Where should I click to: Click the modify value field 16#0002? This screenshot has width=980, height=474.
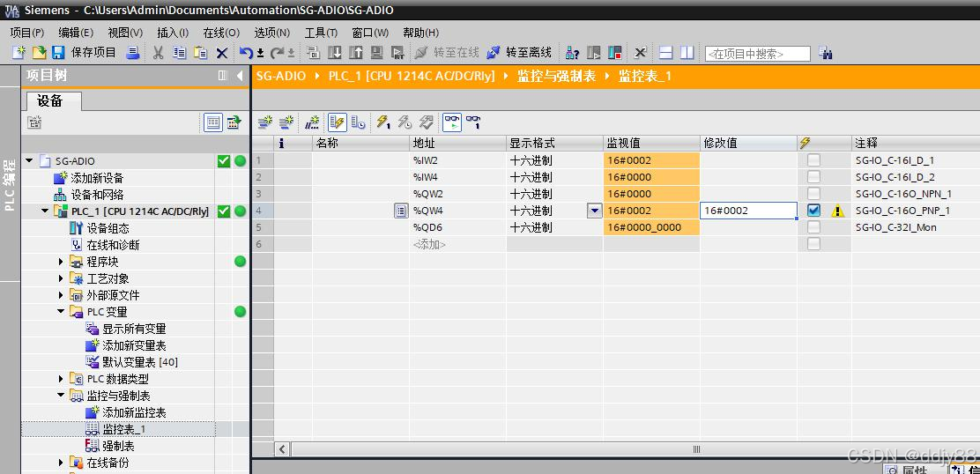[748, 211]
